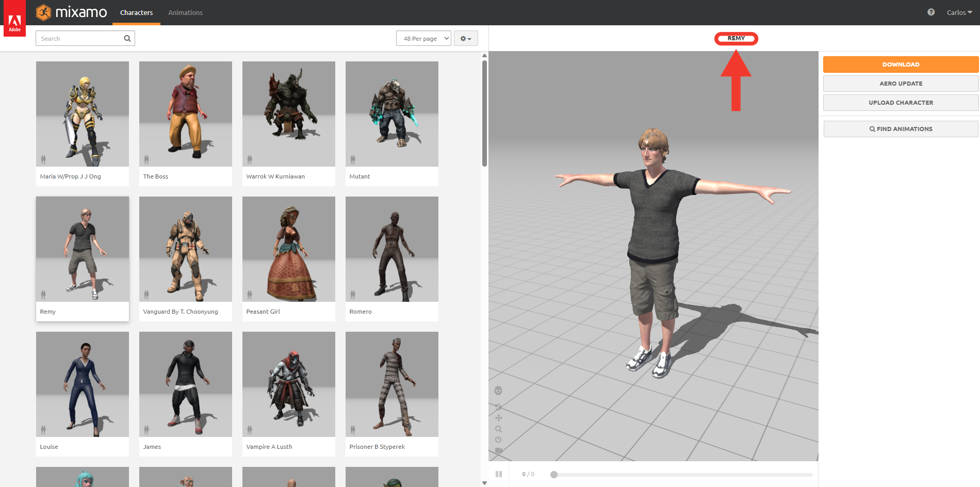Click the orange DOWNLOAD button
Screen dimensions: 980x487
click(x=901, y=64)
